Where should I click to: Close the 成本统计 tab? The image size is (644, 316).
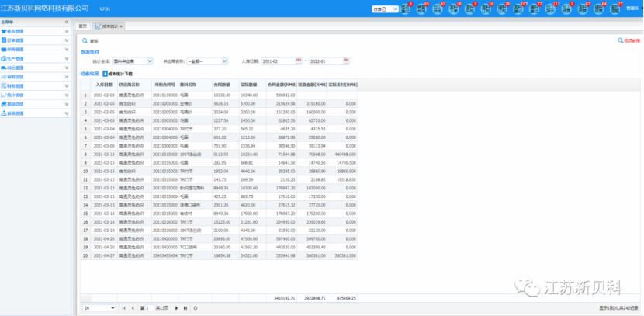click(122, 26)
